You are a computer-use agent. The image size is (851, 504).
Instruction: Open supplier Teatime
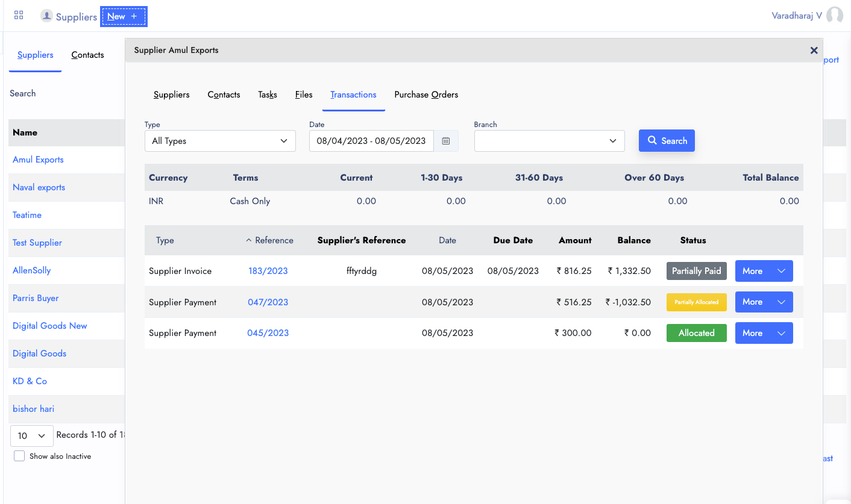tap(27, 215)
